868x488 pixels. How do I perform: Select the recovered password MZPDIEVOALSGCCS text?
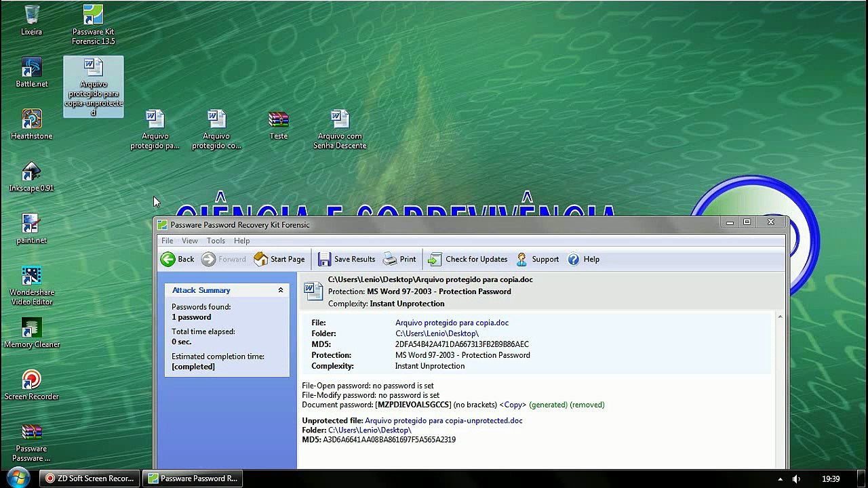click(x=413, y=405)
